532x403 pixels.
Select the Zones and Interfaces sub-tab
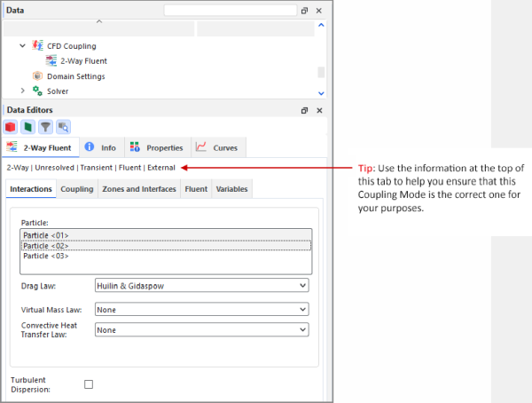coord(139,189)
